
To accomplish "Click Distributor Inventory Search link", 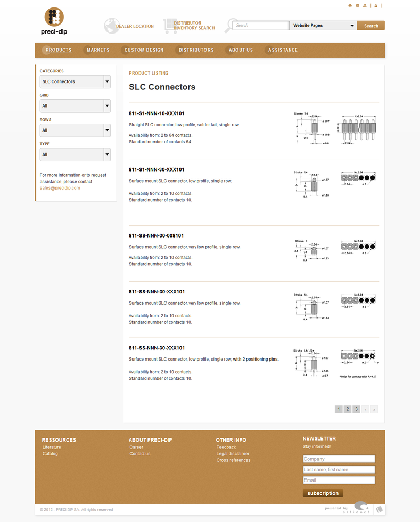I will (194, 26).
